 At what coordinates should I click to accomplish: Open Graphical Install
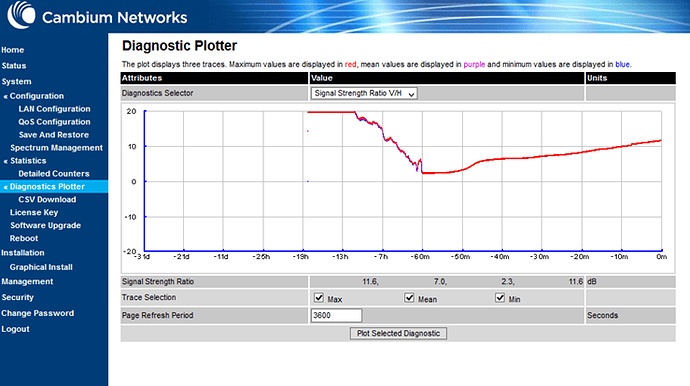click(41, 267)
